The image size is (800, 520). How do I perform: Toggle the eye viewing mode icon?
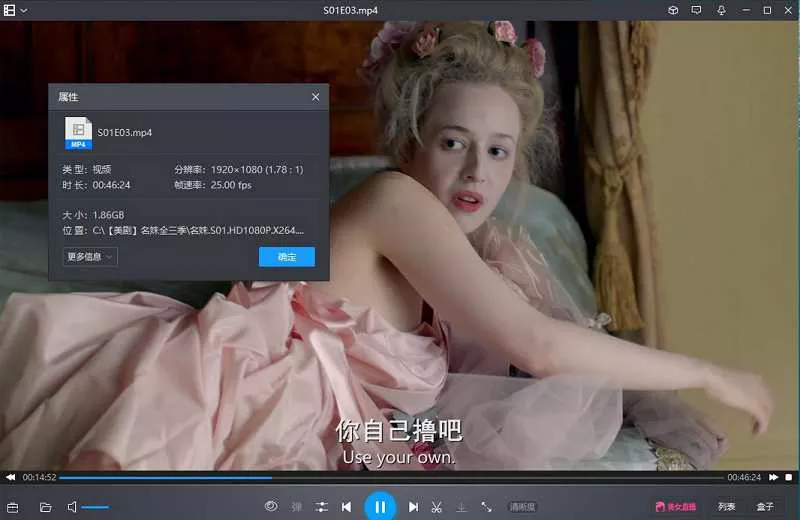pos(270,507)
